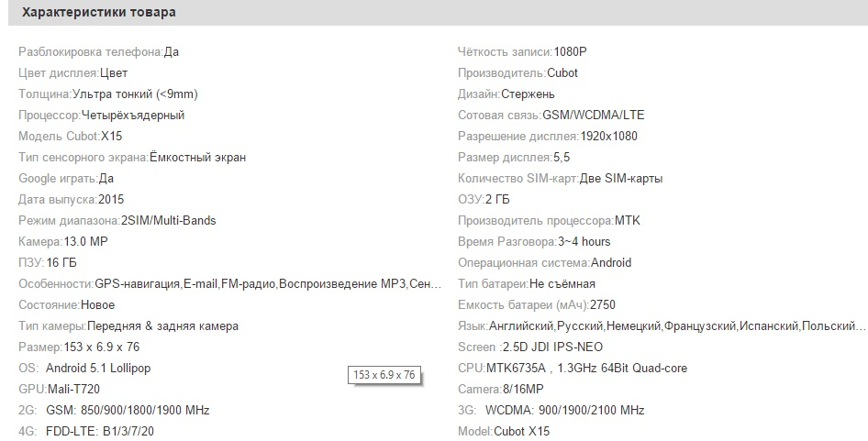Screen dimensions: 868x441
Task: Select the 'Camera: 8/16MP' row
Action: 500,389
